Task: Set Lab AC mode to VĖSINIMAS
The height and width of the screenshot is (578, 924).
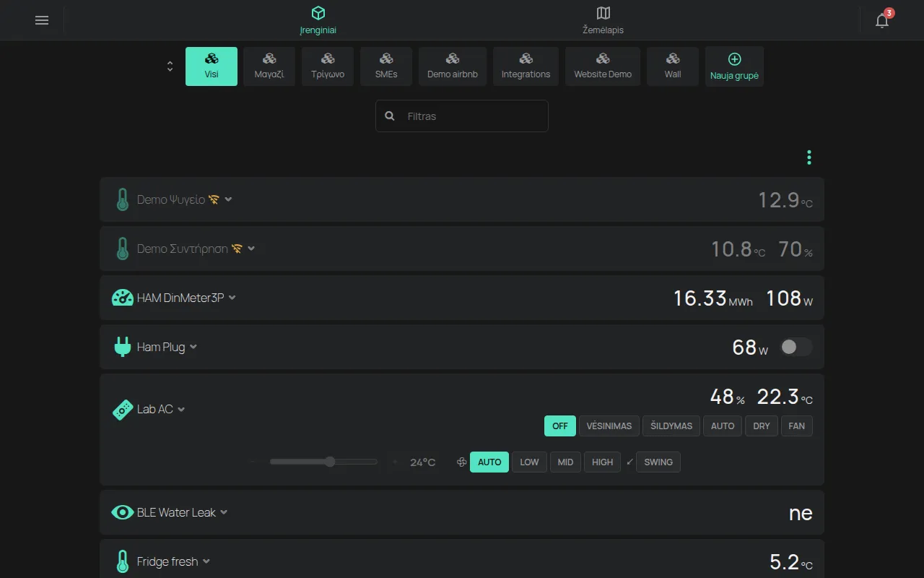Action: 609,426
